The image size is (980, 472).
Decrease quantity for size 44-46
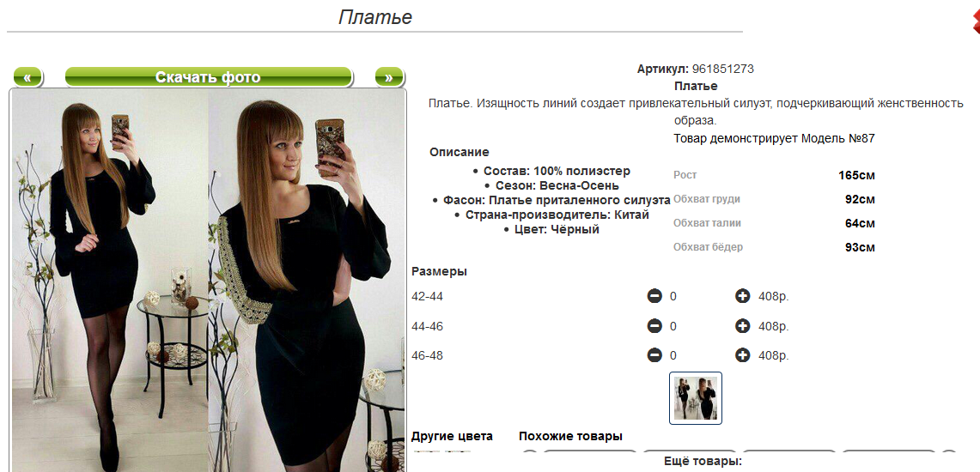point(654,326)
